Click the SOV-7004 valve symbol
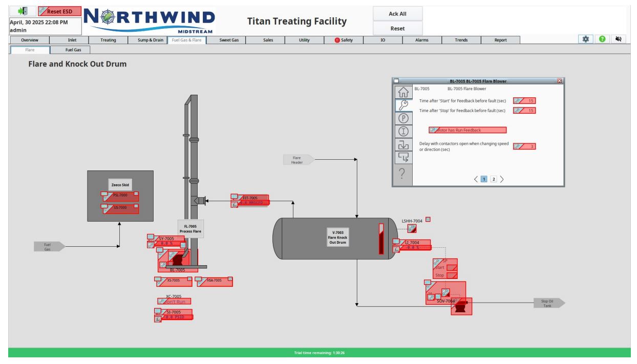This screenshot has height=364, width=637. point(461,306)
